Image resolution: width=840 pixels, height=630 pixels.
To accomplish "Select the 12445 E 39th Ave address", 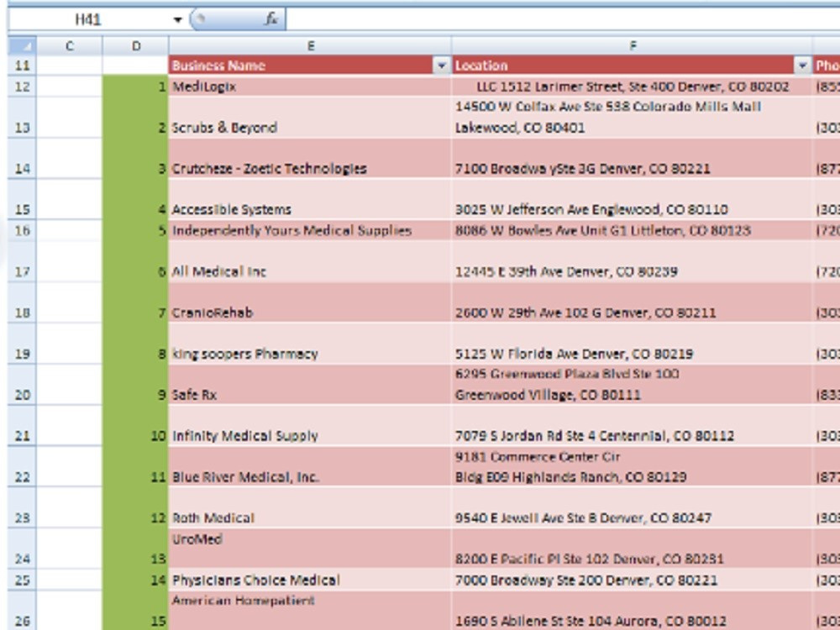I will 633,261.
